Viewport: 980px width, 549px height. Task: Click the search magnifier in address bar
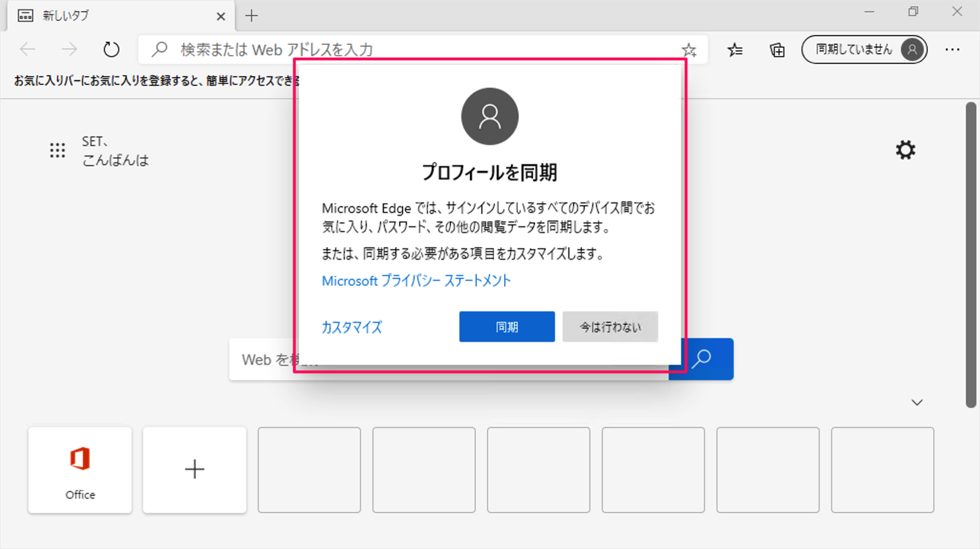pyautogui.click(x=159, y=49)
